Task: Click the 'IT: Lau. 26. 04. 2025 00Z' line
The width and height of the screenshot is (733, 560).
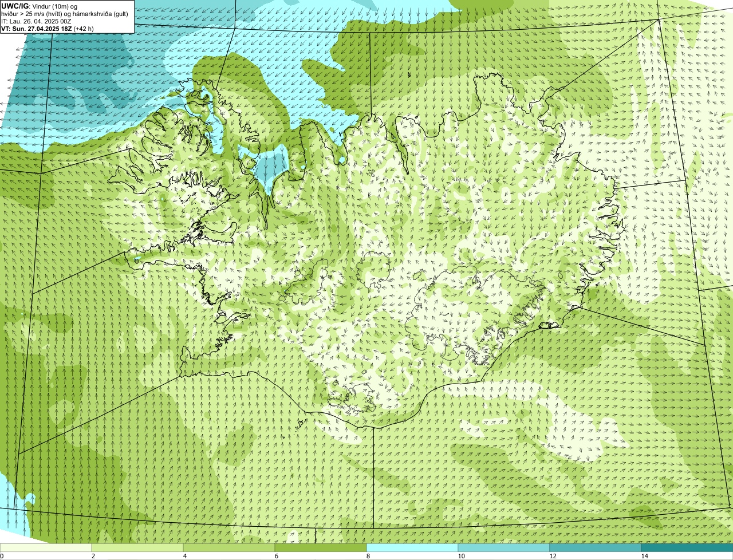Action: (37, 21)
